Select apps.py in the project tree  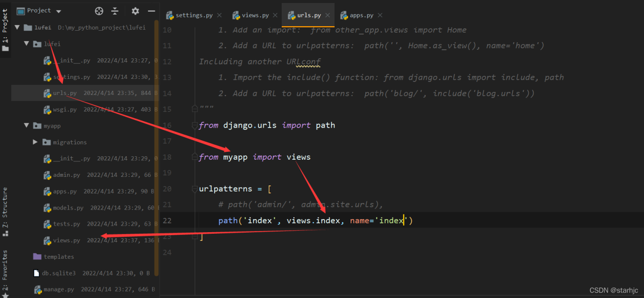65,191
